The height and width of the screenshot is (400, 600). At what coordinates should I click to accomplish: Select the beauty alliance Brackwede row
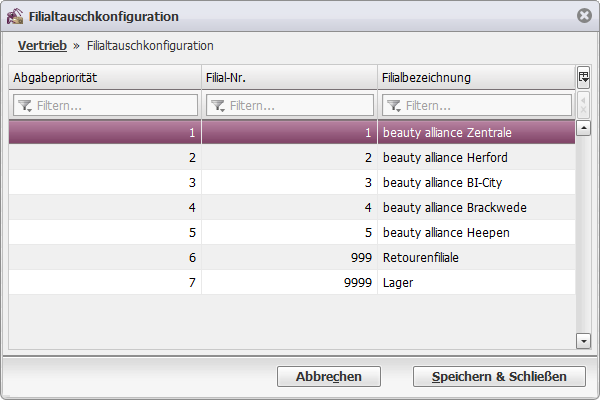click(292, 207)
